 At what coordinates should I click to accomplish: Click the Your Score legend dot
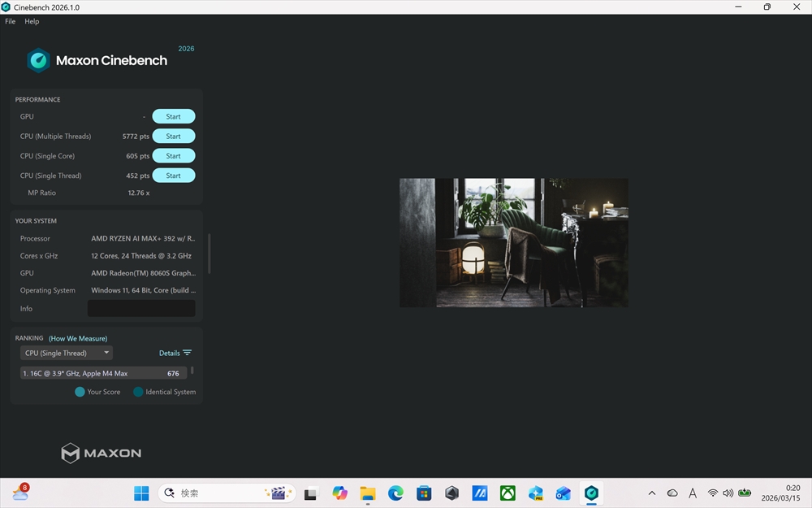click(x=80, y=392)
